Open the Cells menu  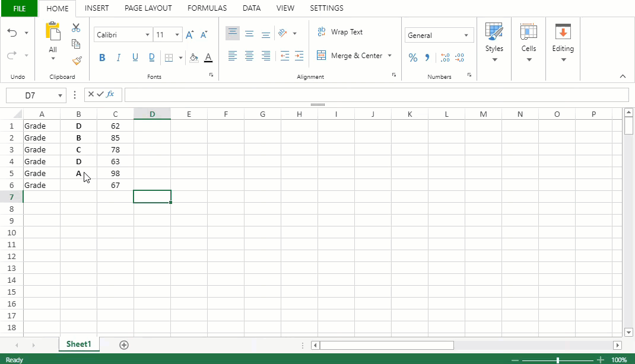529,43
